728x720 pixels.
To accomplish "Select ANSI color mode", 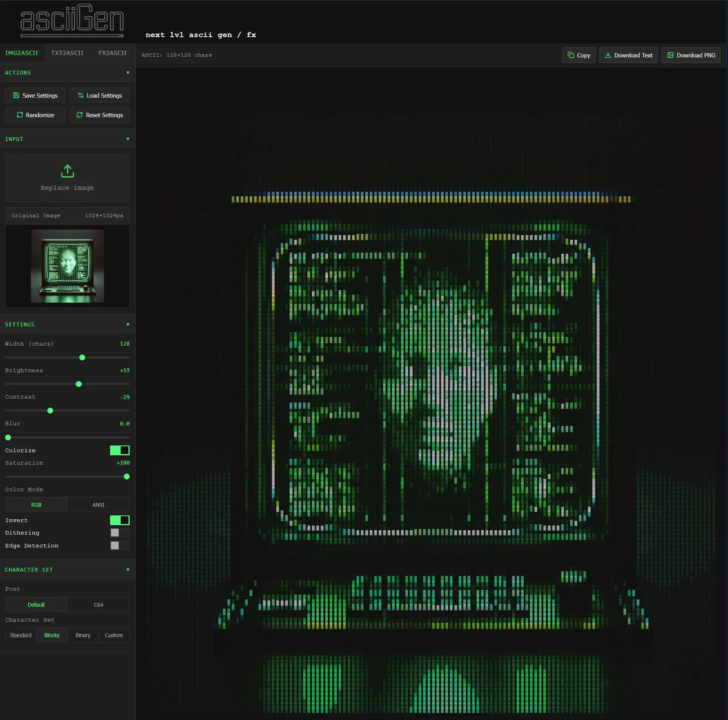I will coord(98,505).
